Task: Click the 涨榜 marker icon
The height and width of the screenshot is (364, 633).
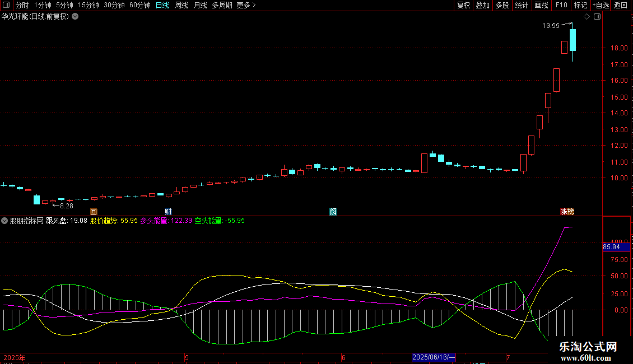Action: [x=567, y=211]
